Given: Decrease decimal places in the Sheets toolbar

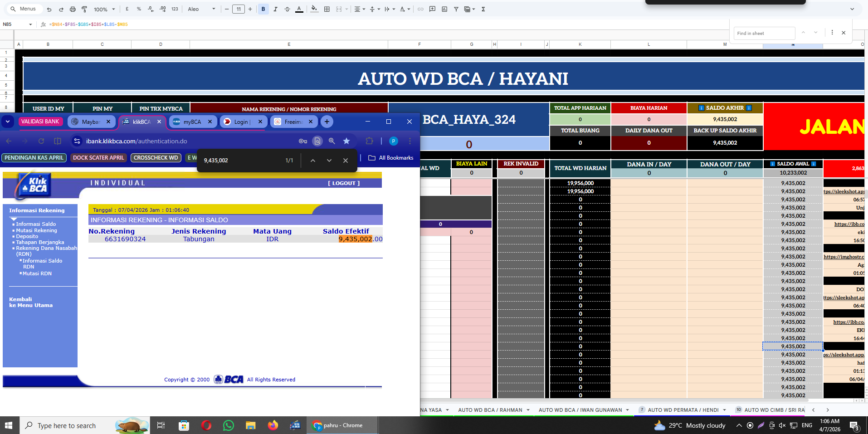Looking at the screenshot, I should [x=151, y=9].
